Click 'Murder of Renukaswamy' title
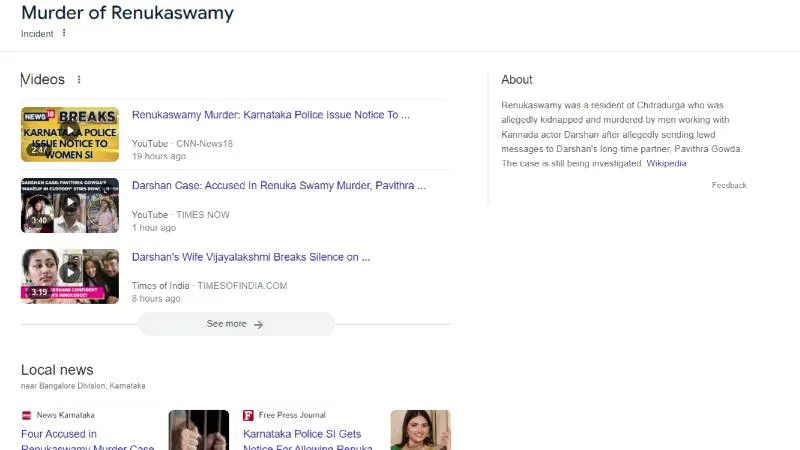The image size is (800, 450). tap(128, 13)
